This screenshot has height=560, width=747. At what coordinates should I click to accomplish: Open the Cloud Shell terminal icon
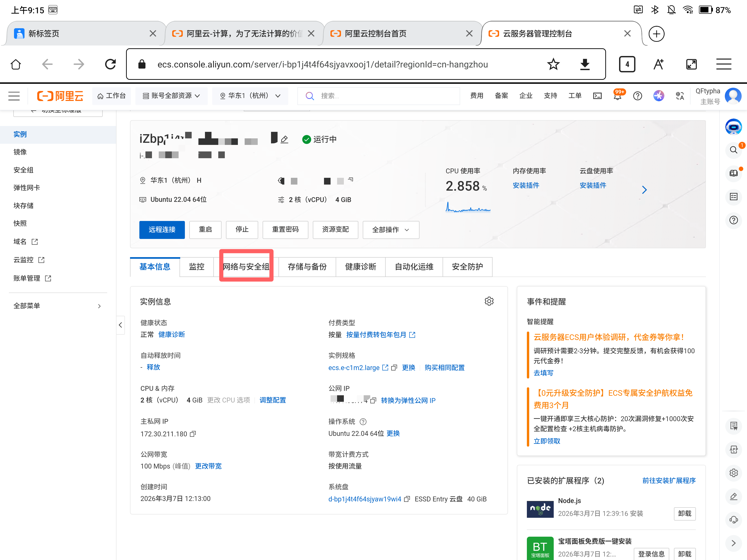[597, 96]
